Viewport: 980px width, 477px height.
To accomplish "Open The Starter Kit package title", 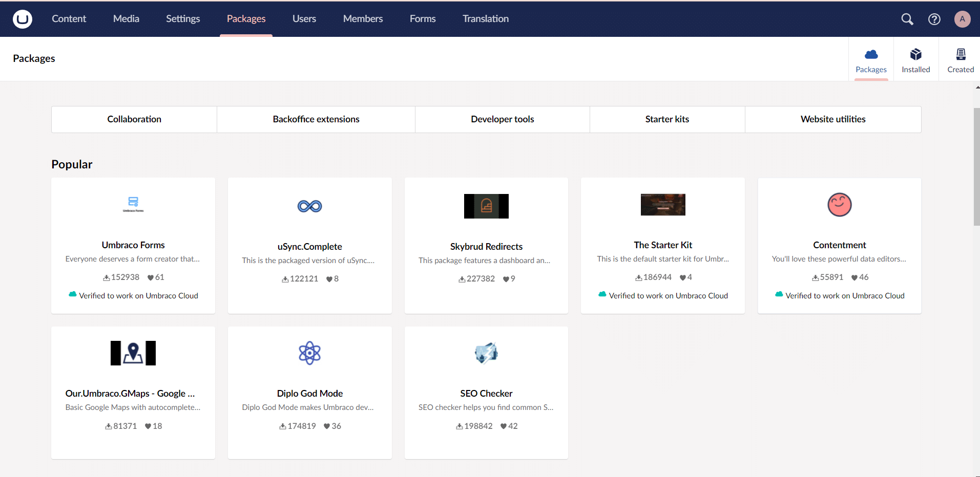I will coord(663,245).
